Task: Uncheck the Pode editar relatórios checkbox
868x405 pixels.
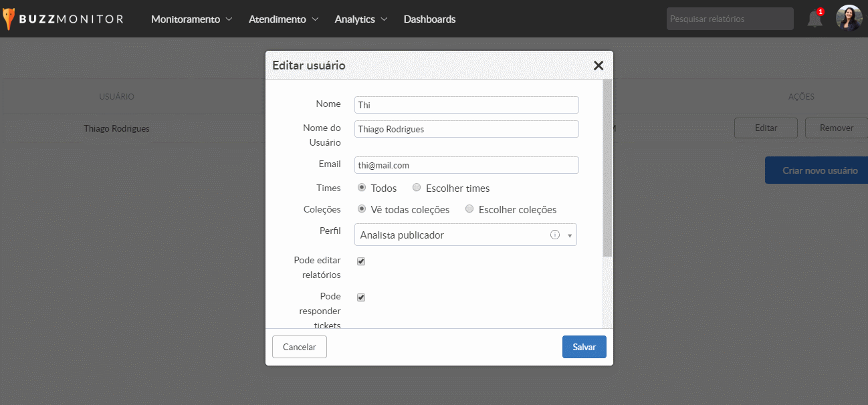Action: coord(361,261)
